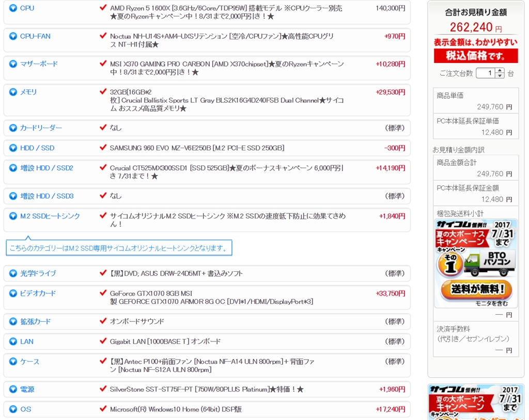Open the 拡張カード category link
529x420 pixels.
pos(36,321)
